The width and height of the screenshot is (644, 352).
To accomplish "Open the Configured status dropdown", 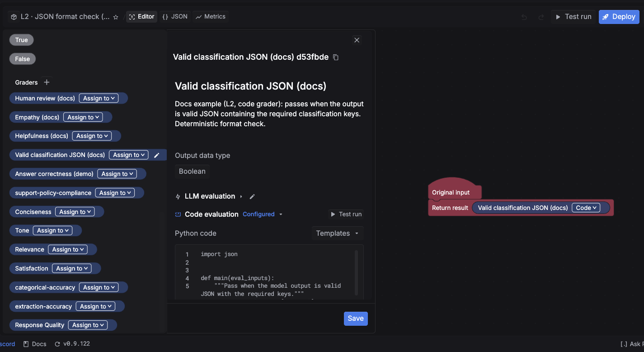I will tap(263, 214).
